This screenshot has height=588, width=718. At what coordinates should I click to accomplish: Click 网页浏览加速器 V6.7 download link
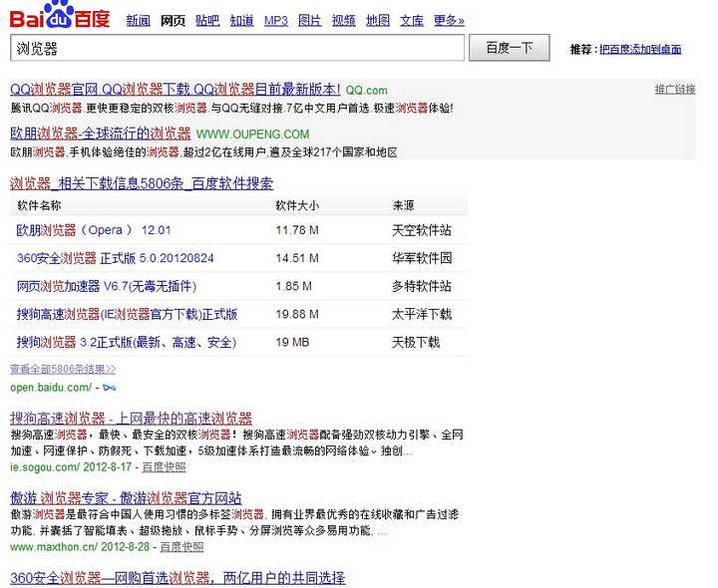pyautogui.click(x=107, y=286)
